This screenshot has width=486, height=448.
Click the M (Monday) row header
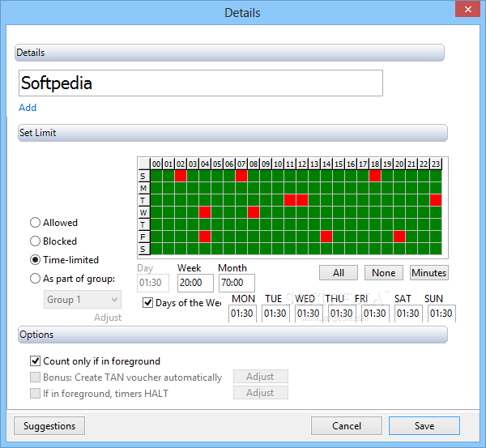[x=144, y=188]
